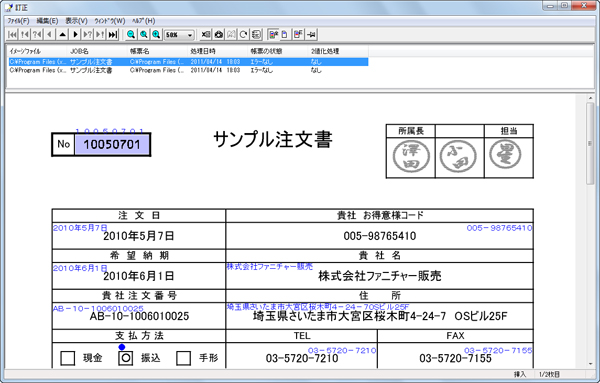Select the highlighted first サンプル注文書 row

pos(188,62)
